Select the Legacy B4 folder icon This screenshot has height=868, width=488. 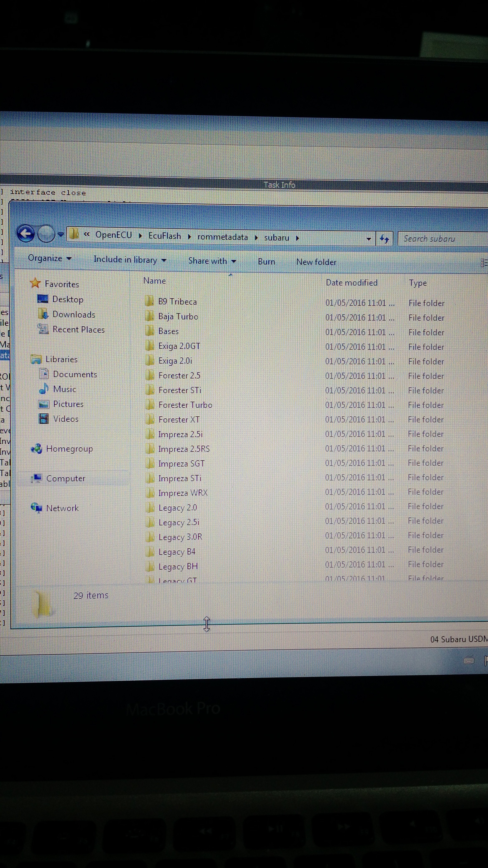[150, 552]
